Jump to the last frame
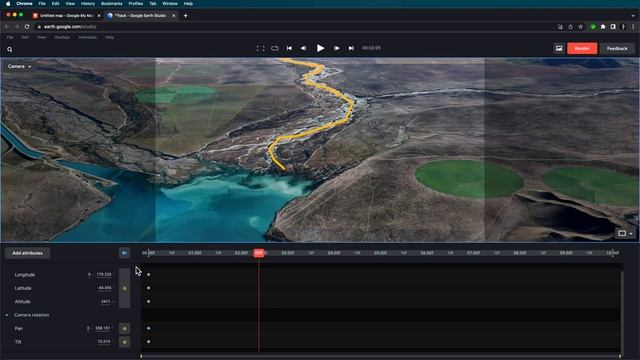This screenshot has width=640, height=360. point(351,48)
